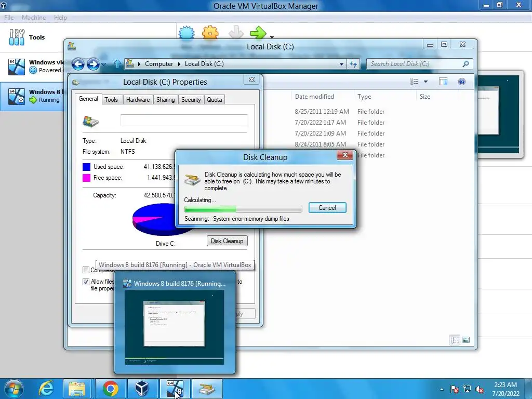Screen dimensions: 532x399
Task: Click the blue New VM toolbar icon
Action: (187, 33)
